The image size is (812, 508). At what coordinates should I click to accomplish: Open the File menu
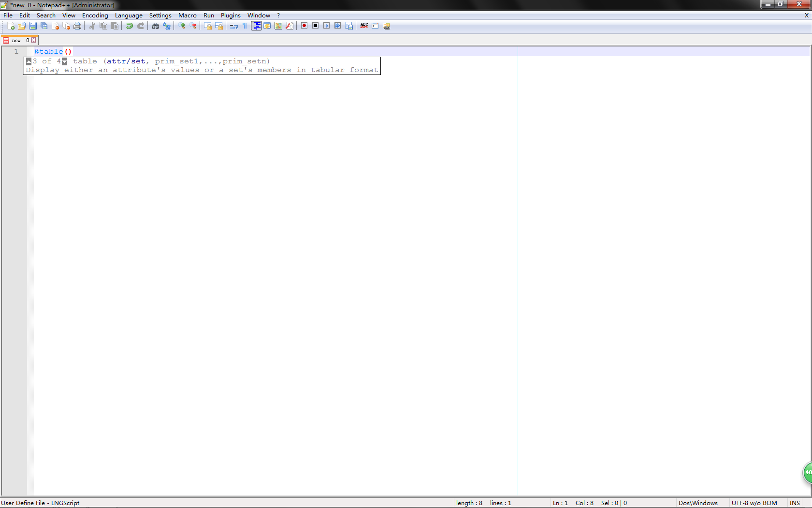(x=8, y=15)
